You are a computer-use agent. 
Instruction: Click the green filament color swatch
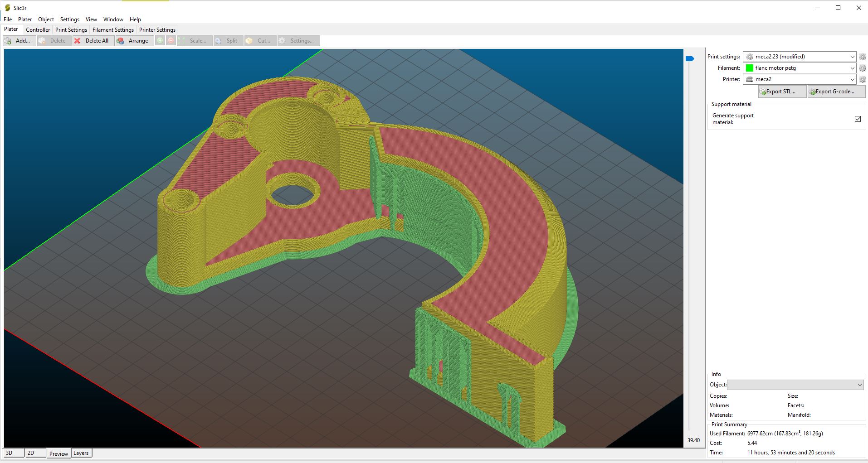[750, 68]
